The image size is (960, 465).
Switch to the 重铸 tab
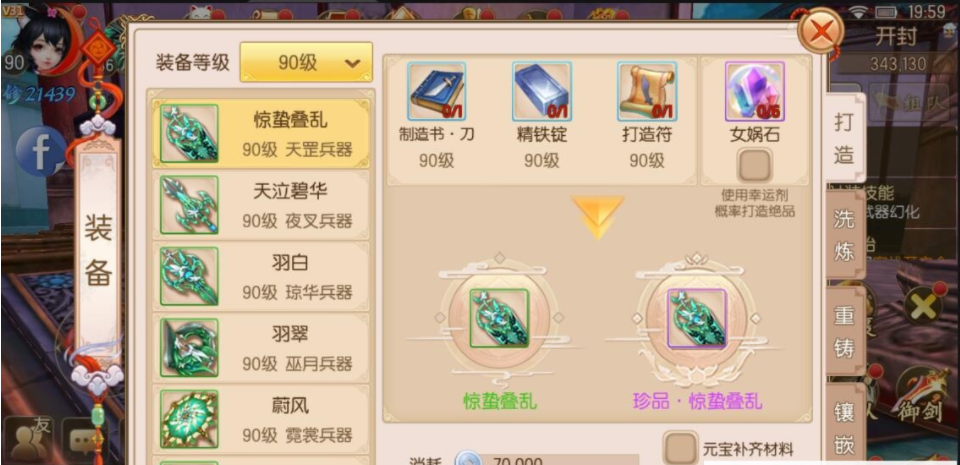click(x=844, y=330)
